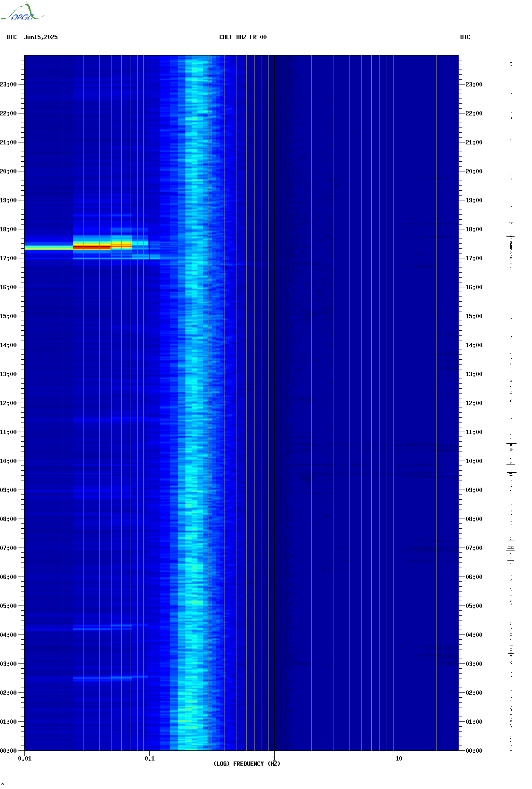
Task: Click '00:00' on the left time axis
Action: pos(8,751)
